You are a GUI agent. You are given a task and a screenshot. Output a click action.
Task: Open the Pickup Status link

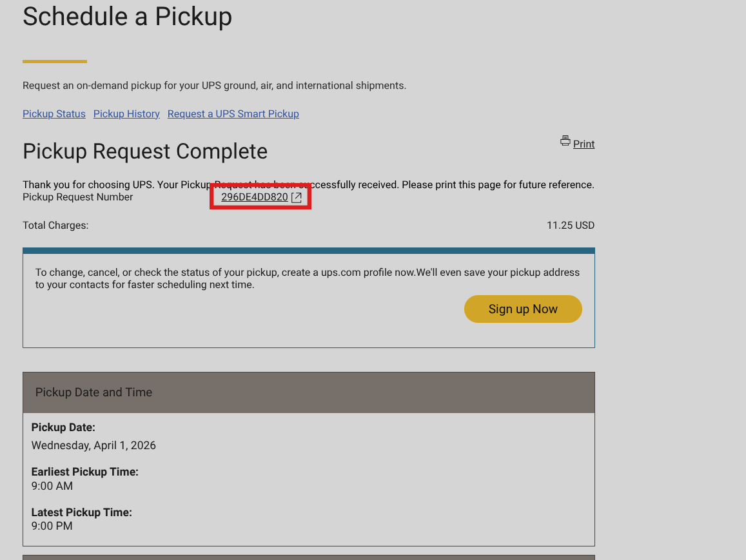[x=54, y=114]
